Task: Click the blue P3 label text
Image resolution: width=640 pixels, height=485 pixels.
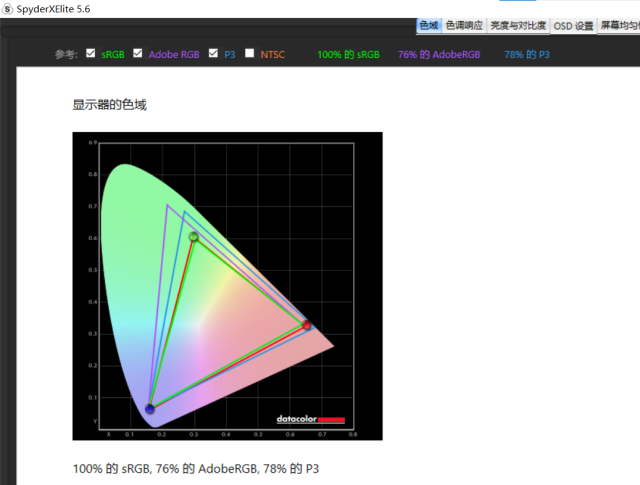Action: point(230,54)
